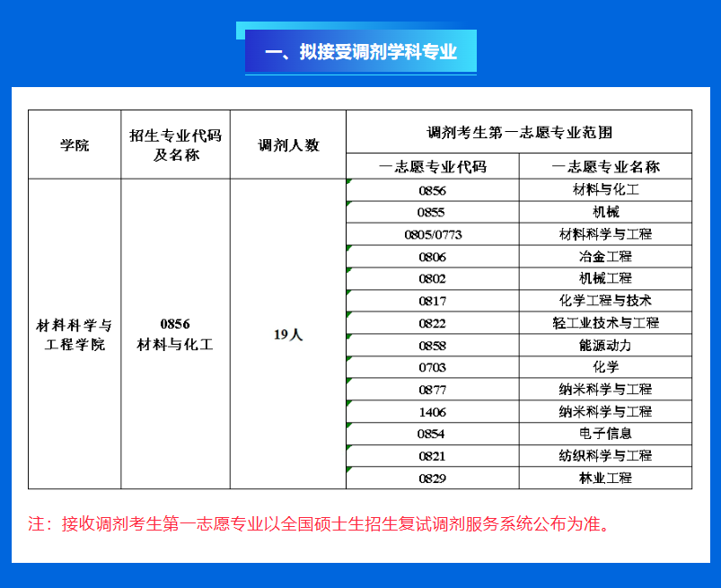The image size is (721, 588).
Task: Click code 0855 in the table
Action: click(x=433, y=213)
